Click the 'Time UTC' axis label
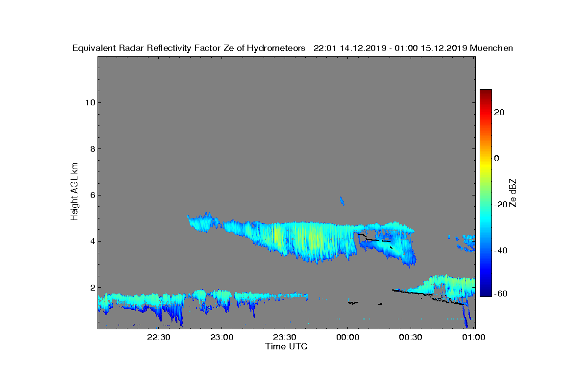Screen dimensions: 588x392 pos(286,346)
